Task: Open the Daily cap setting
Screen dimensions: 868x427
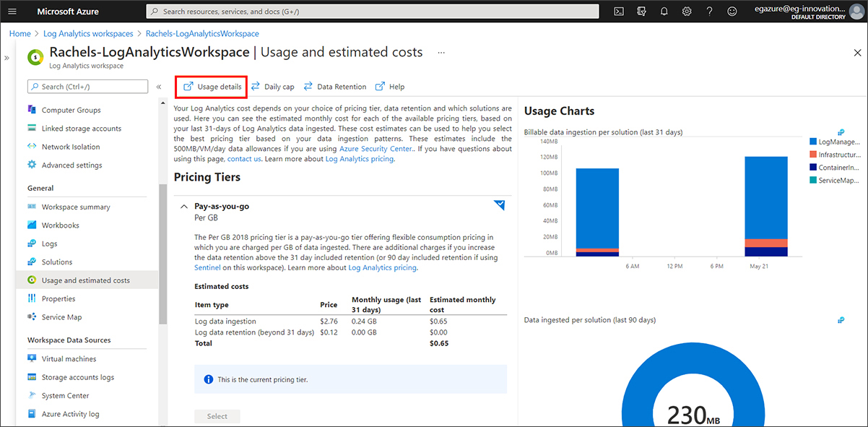Action: pyautogui.click(x=272, y=87)
